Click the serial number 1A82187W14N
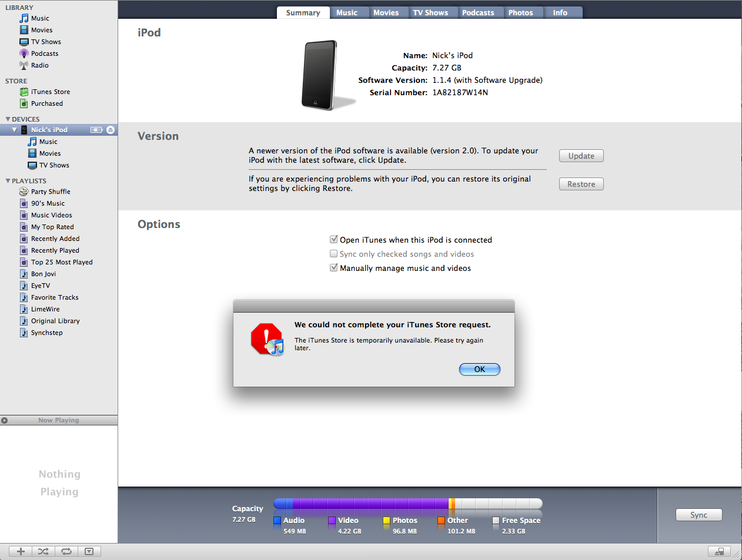The width and height of the screenshot is (742, 560). [x=460, y=92]
